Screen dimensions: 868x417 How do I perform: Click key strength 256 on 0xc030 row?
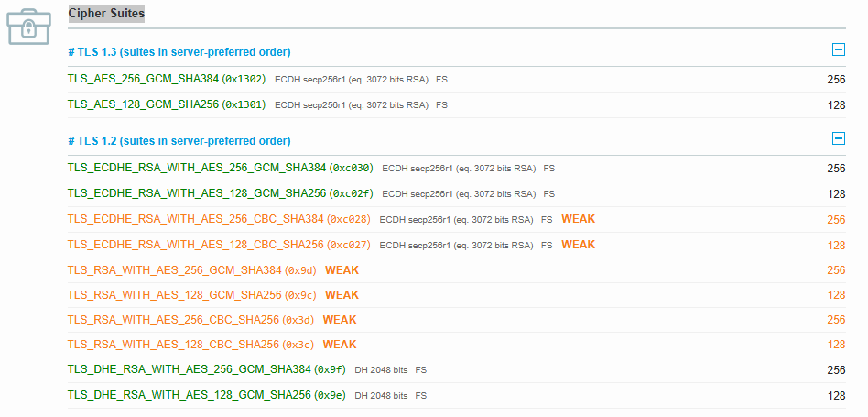(837, 169)
